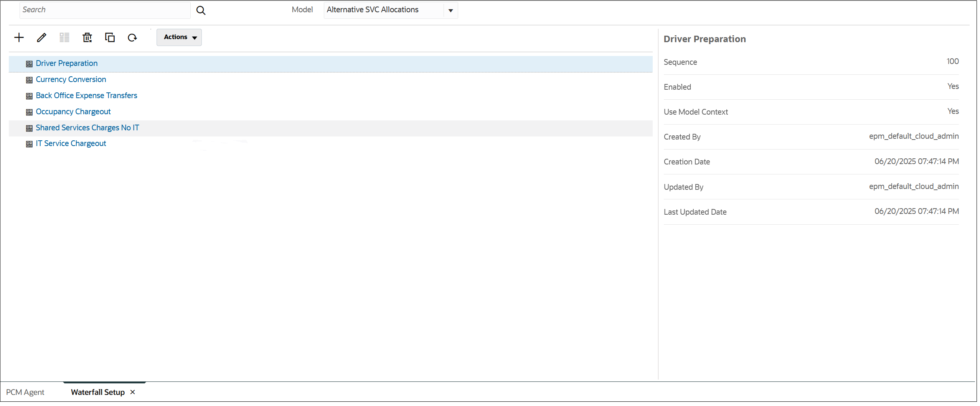
Task: Click the Sequence value 100
Action: tap(953, 61)
